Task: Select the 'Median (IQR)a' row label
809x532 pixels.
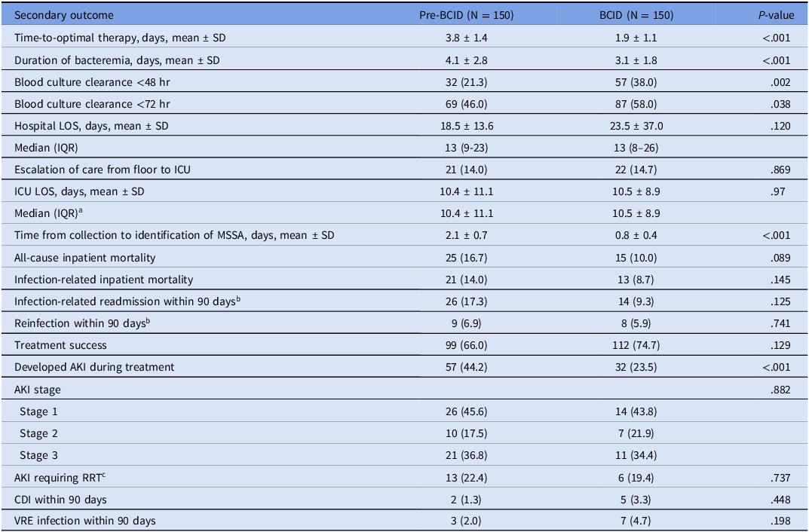Action: tap(48, 213)
